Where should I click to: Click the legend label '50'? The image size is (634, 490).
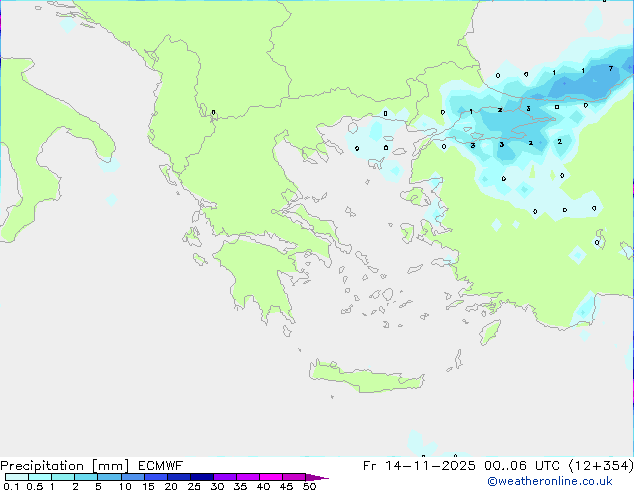[x=309, y=486]
